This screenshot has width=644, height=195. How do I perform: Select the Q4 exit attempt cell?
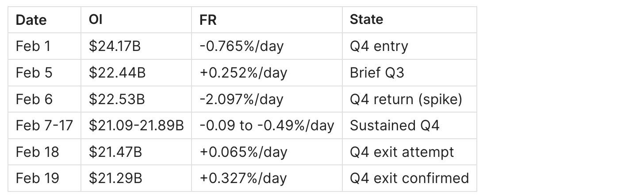coord(402,152)
